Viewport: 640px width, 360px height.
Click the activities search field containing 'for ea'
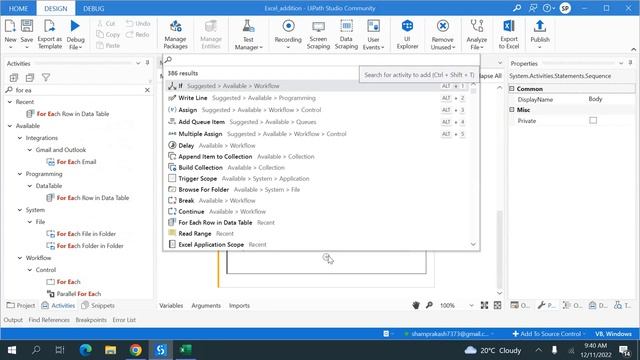coord(78,90)
